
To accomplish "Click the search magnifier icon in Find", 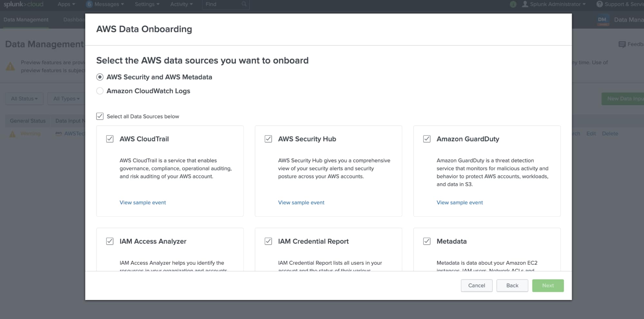I will [244, 4].
